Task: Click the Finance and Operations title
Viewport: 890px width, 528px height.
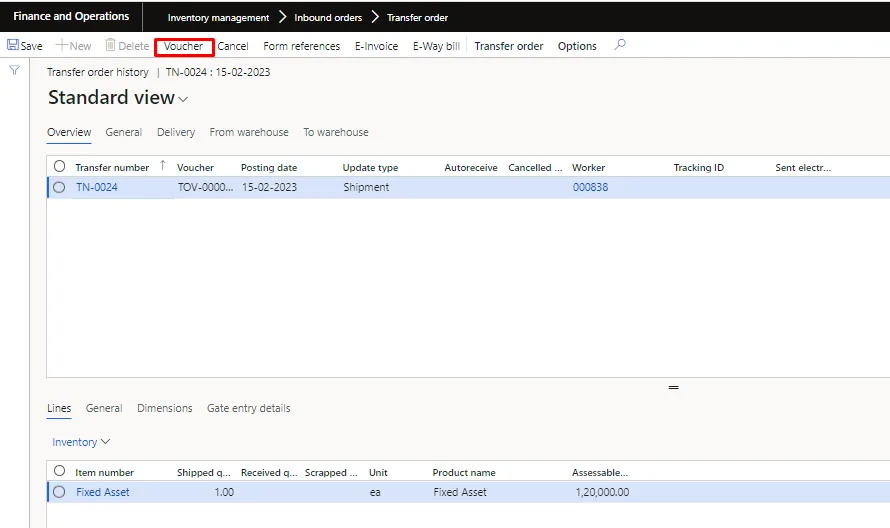Action: pyautogui.click(x=71, y=16)
